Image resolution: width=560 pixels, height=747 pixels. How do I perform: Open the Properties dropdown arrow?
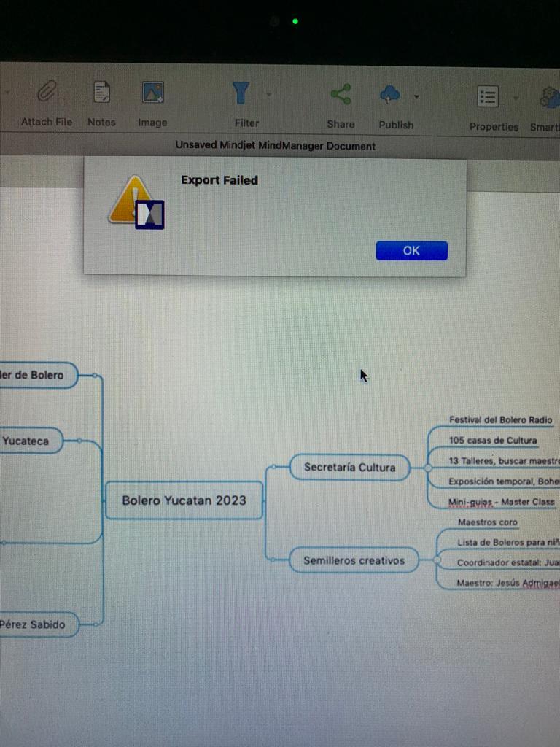point(515,98)
